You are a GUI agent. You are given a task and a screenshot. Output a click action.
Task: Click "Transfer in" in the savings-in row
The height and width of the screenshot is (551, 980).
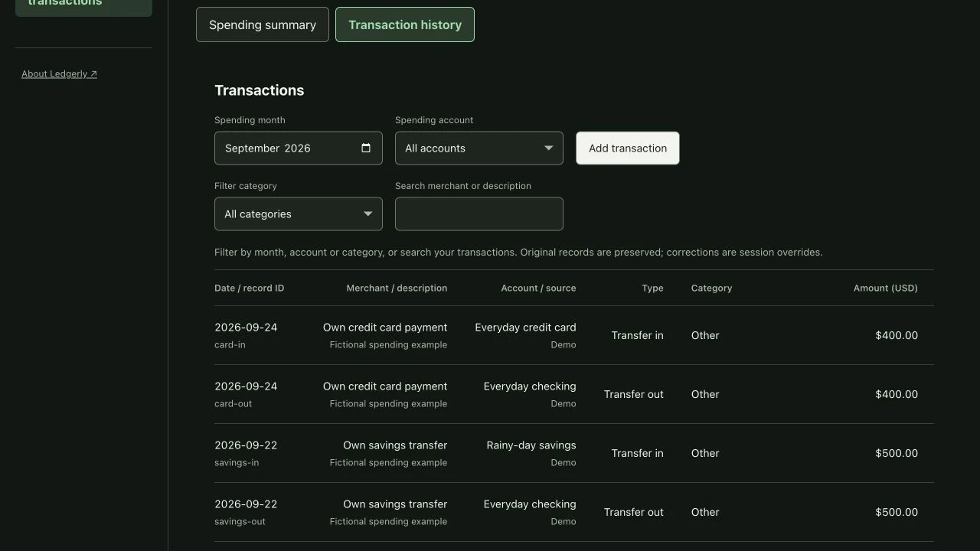pyautogui.click(x=637, y=453)
